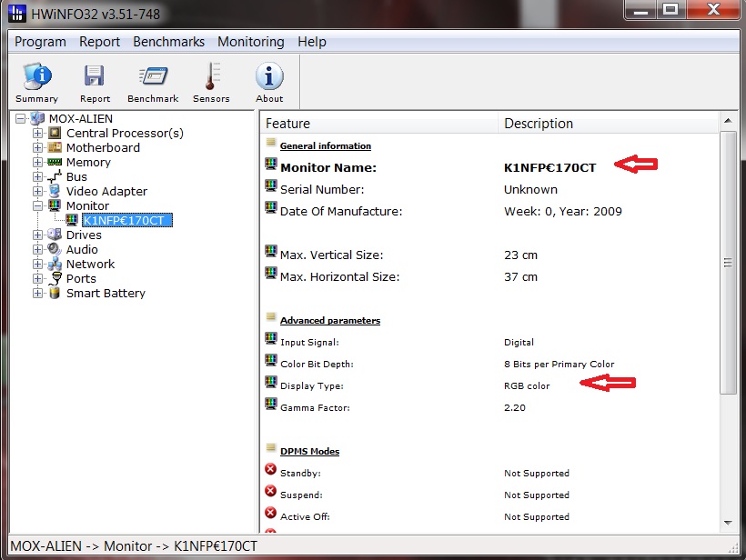Click the Description column header
The height and width of the screenshot is (560, 746).
(609, 124)
